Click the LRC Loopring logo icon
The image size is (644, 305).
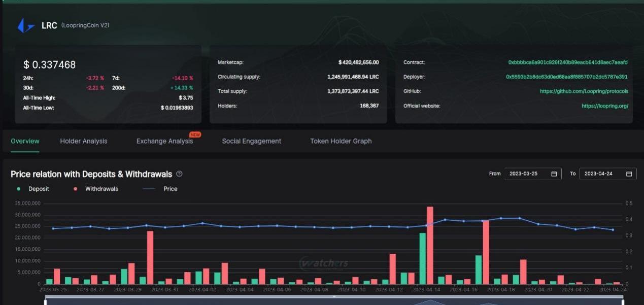(25, 25)
